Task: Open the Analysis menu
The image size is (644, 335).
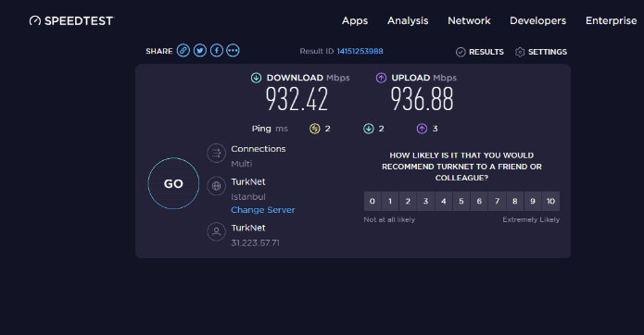Action: (x=408, y=20)
